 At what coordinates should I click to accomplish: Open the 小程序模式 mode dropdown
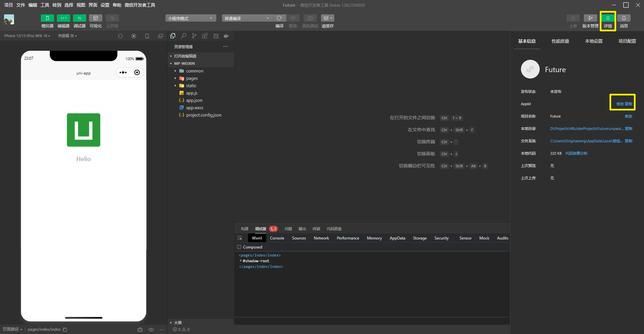[x=191, y=18]
